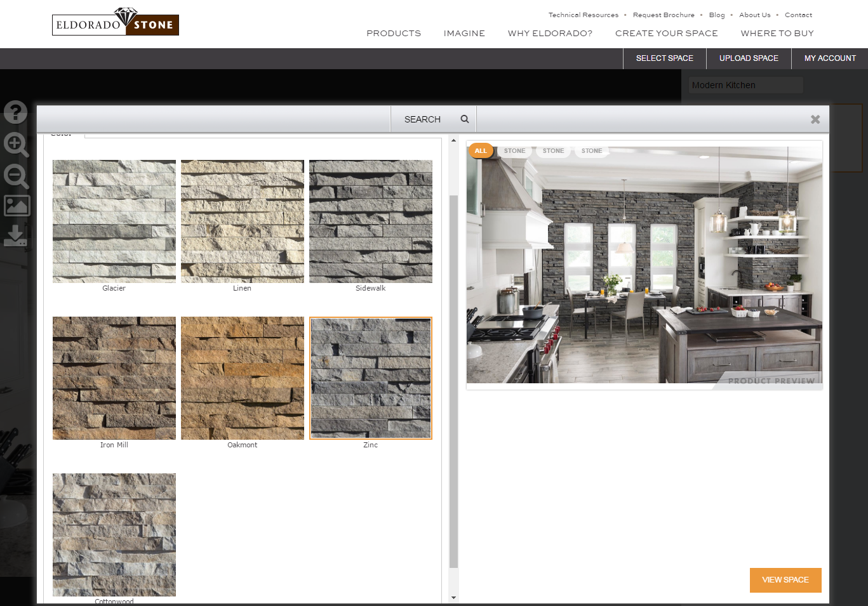Click the image preview icon in the sidebar
This screenshot has width=868, height=606.
[15, 206]
